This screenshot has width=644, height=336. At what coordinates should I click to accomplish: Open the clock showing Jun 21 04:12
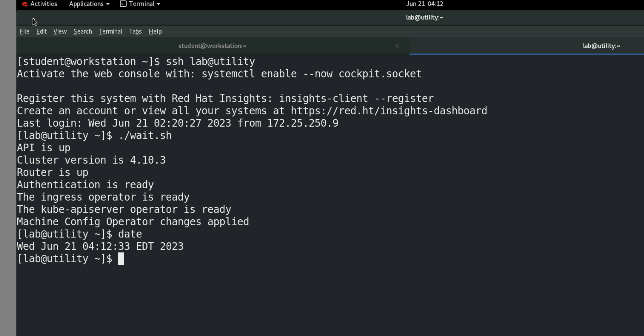[x=425, y=4]
